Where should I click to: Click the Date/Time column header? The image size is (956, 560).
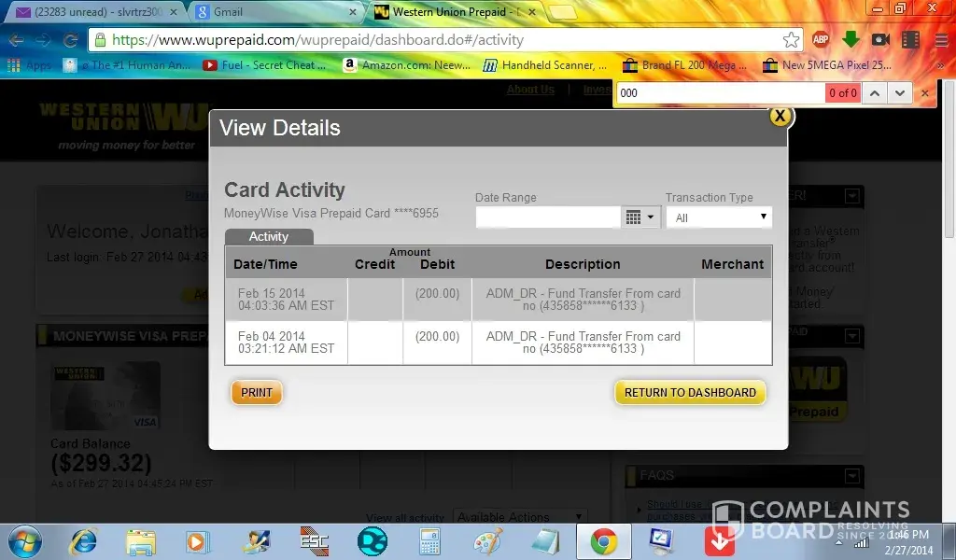(x=265, y=264)
